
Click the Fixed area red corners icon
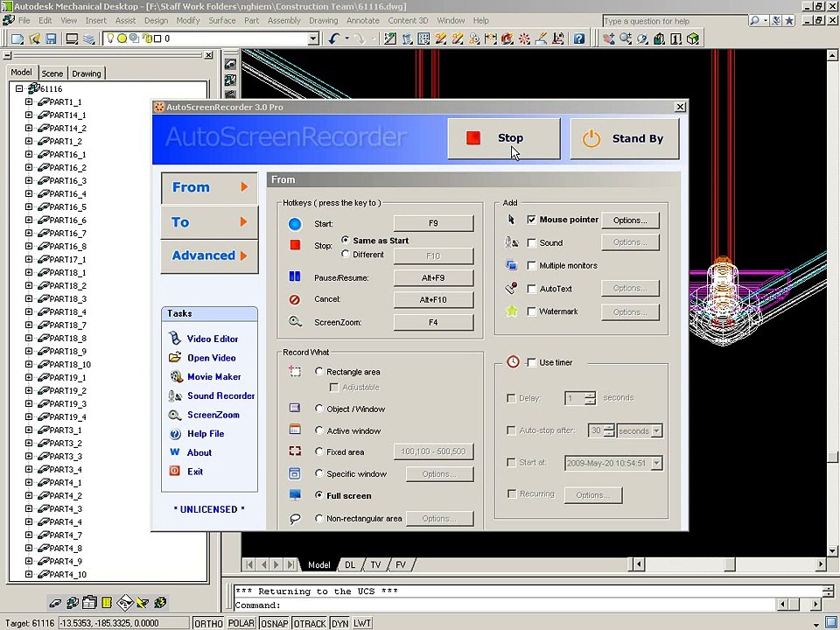(295, 451)
